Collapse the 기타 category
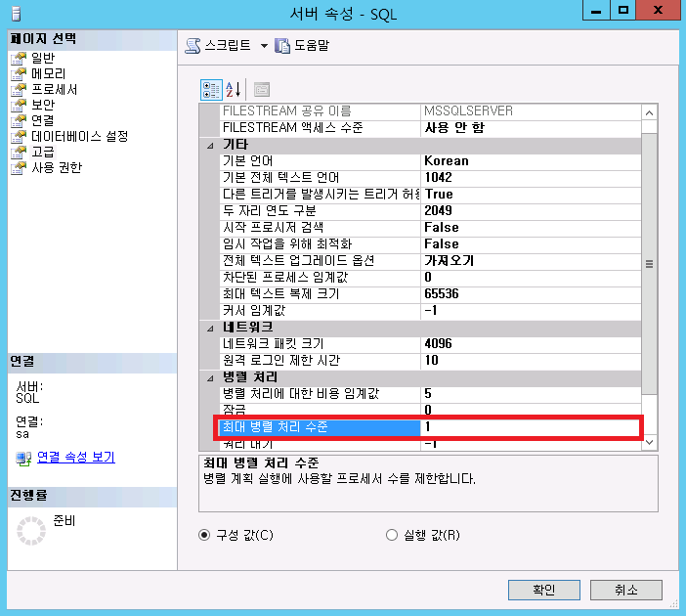686x616 pixels. [x=210, y=145]
